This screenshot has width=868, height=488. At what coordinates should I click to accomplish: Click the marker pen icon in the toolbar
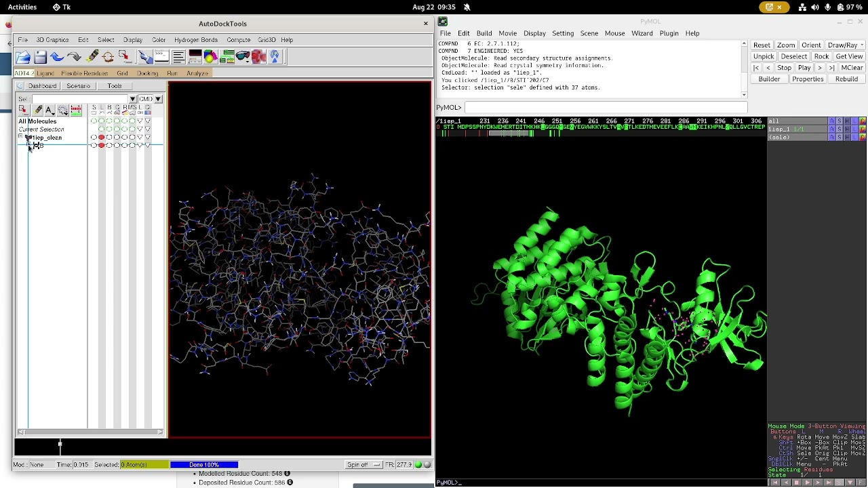click(x=92, y=57)
